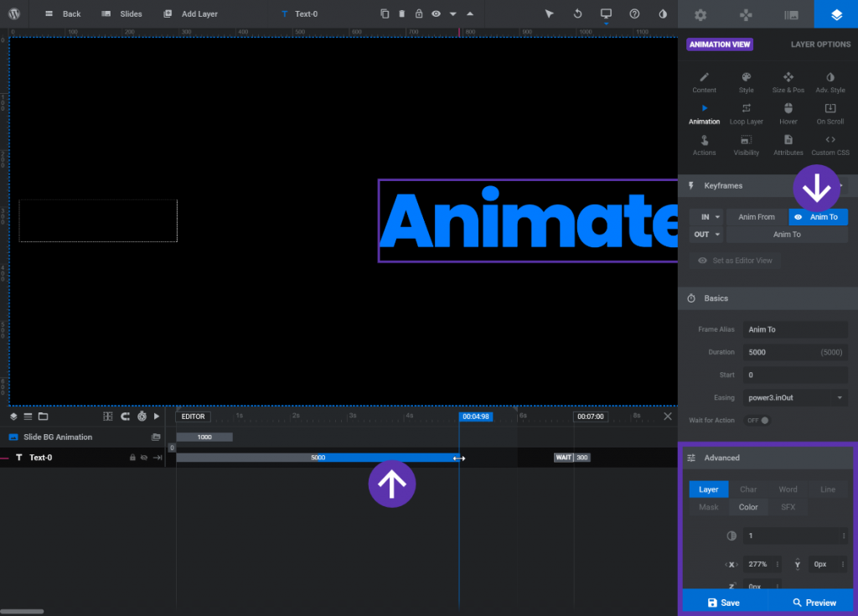Image resolution: width=858 pixels, height=616 pixels.
Task: Click the stopwatch icon above the timeline
Action: [x=142, y=417]
